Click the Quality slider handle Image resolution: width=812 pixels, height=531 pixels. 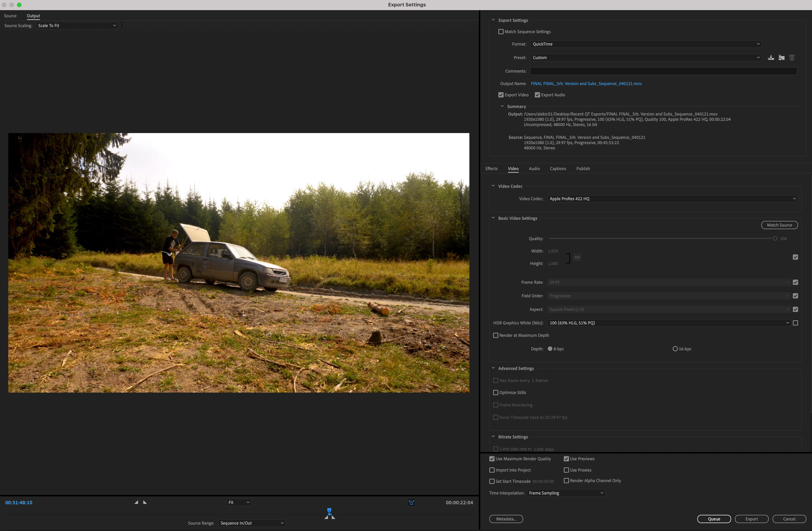click(775, 239)
